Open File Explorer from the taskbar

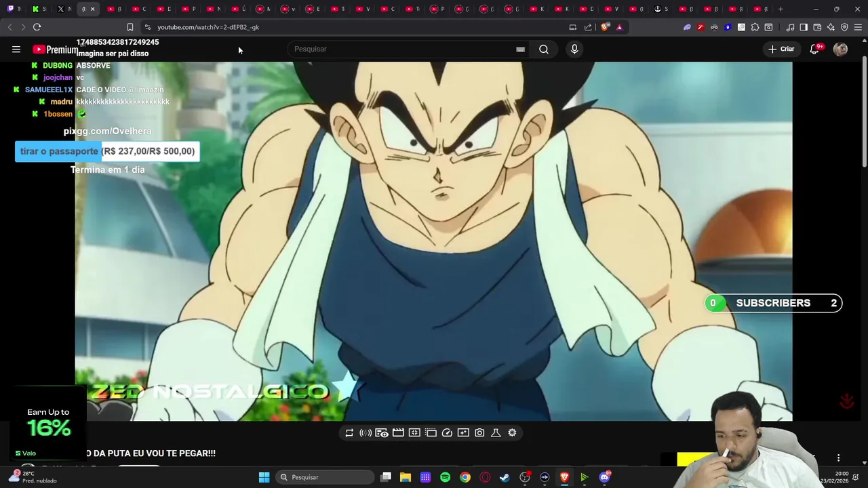(x=406, y=477)
